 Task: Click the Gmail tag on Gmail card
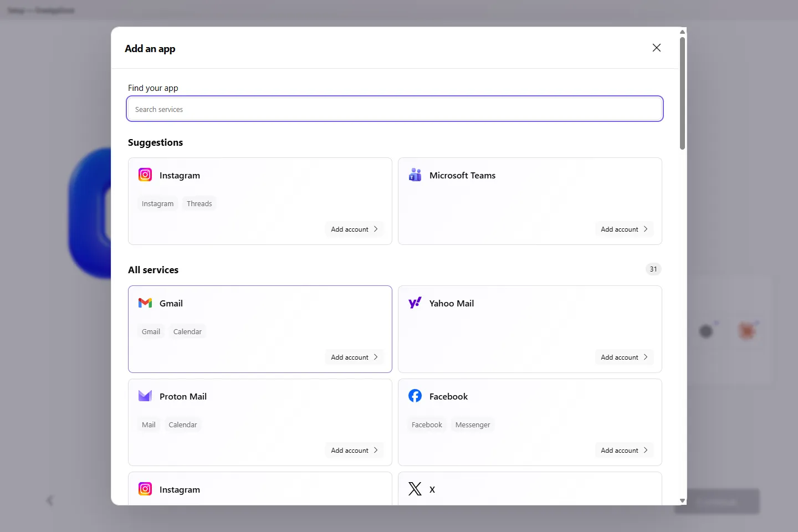coord(151,331)
